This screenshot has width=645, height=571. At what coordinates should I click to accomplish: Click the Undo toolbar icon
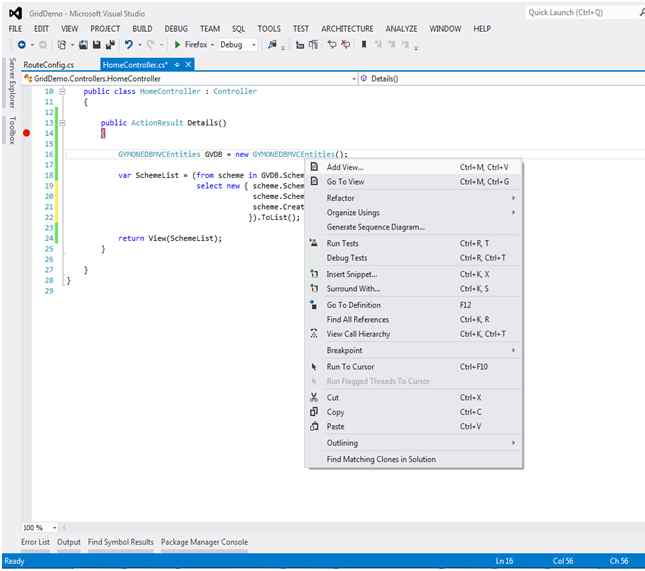pos(129,45)
